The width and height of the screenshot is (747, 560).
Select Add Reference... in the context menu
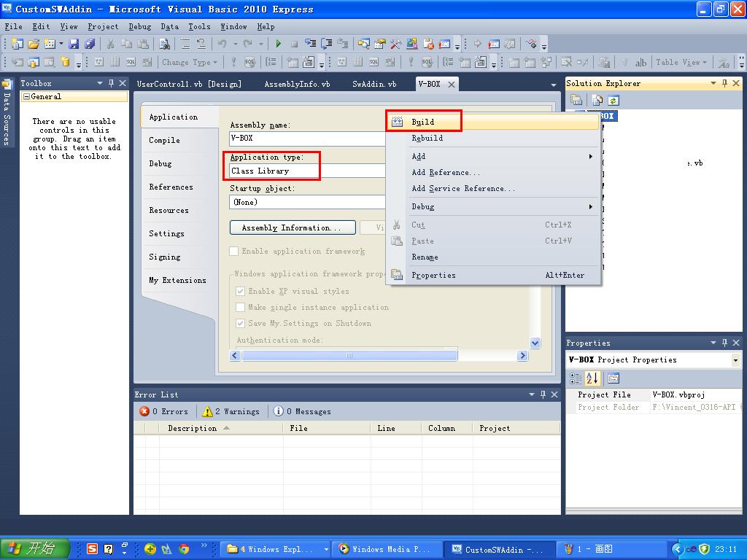click(492, 172)
